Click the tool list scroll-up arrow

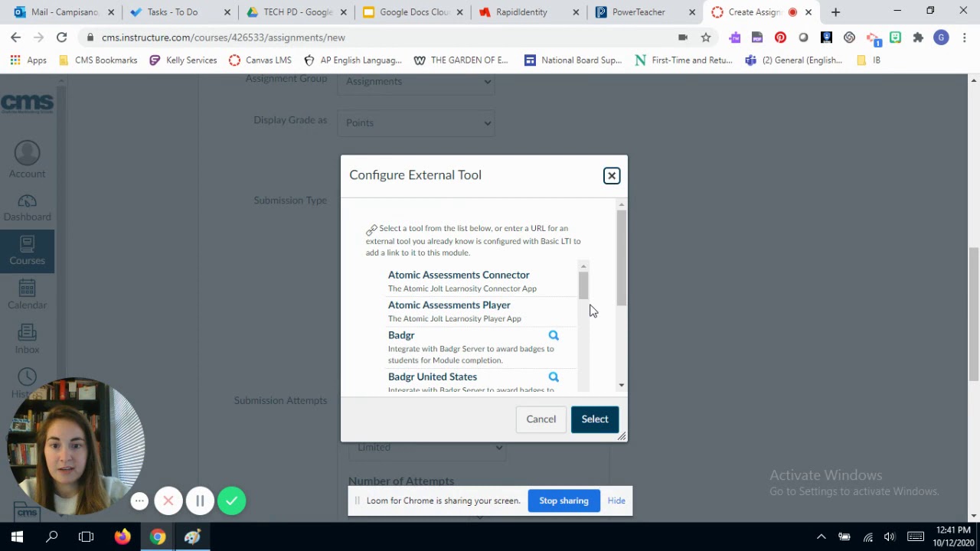pyautogui.click(x=583, y=266)
